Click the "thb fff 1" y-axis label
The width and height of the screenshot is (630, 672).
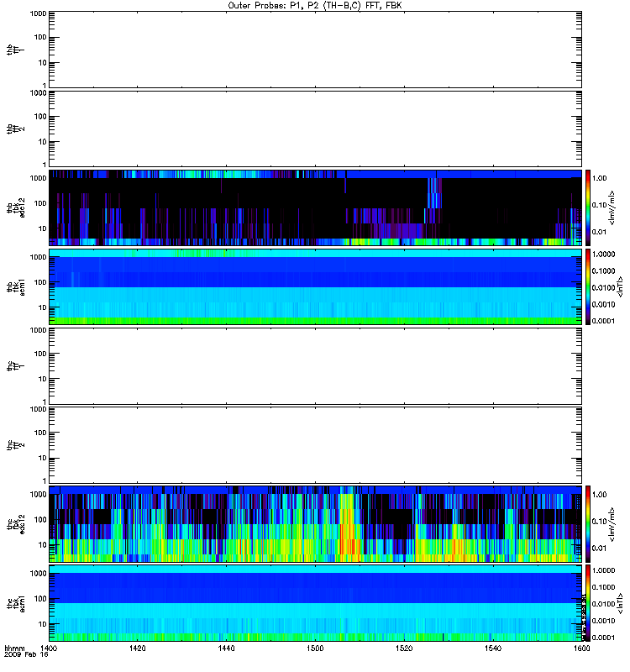16,50
